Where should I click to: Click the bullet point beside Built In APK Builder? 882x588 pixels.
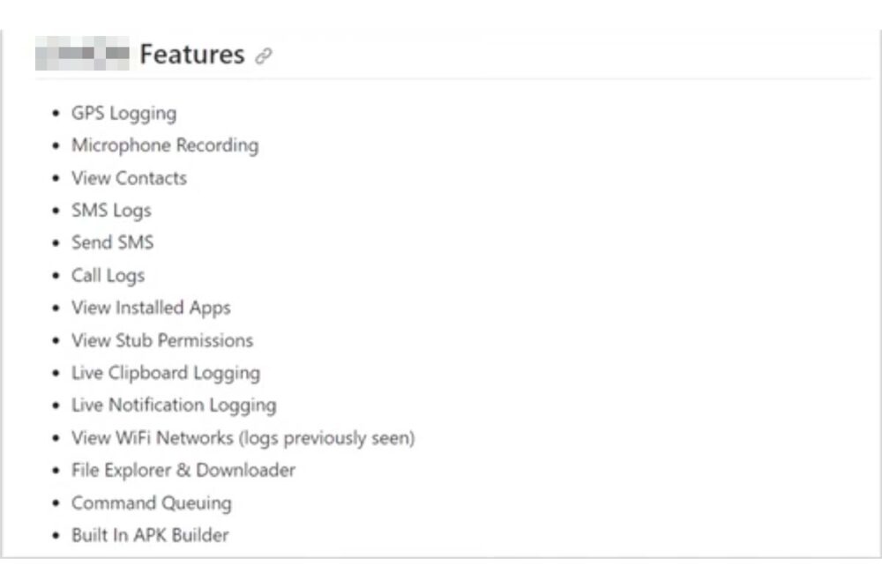click(57, 536)
